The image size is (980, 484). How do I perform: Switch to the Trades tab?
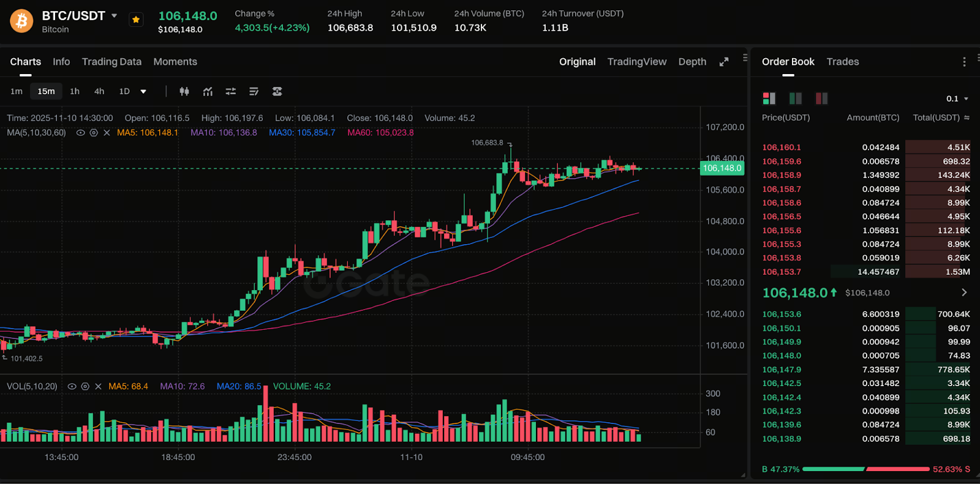[842, 62]
